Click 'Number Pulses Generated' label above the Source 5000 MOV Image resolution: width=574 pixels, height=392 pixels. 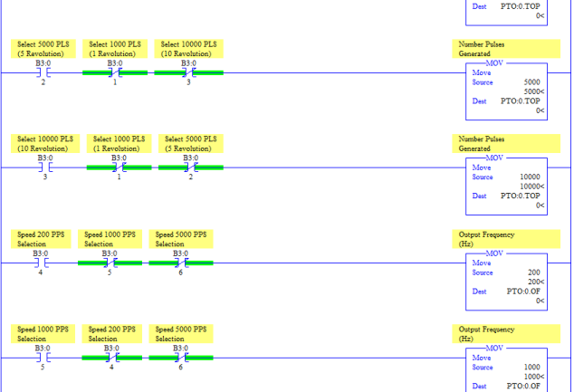[x=506, y=49]
